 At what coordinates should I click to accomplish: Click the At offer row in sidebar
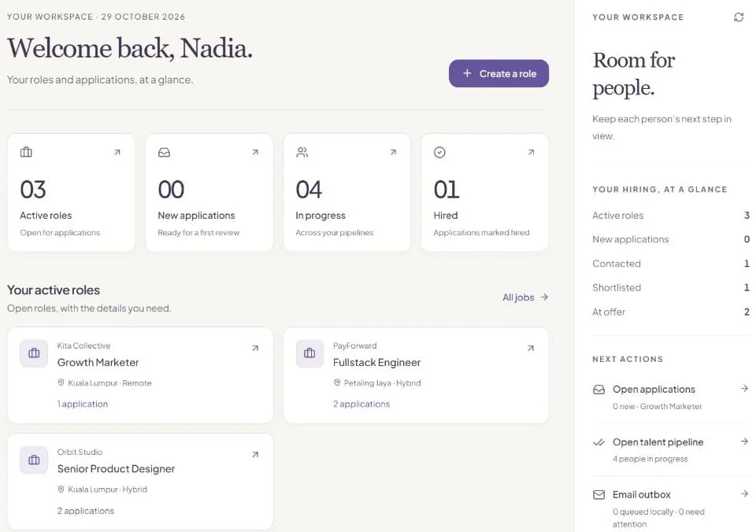click(x=671, y=312)
